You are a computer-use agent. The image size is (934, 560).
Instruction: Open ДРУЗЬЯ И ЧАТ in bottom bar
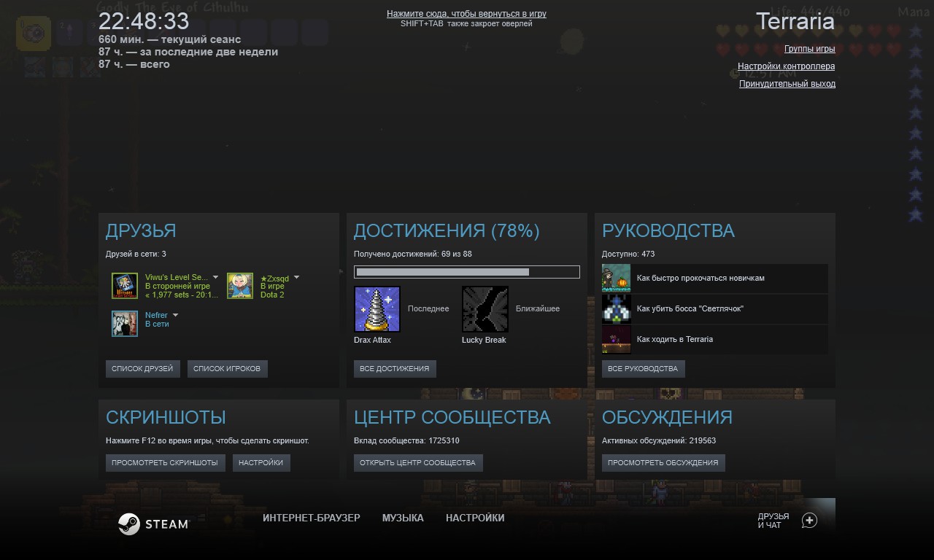(x=773, y=521)
